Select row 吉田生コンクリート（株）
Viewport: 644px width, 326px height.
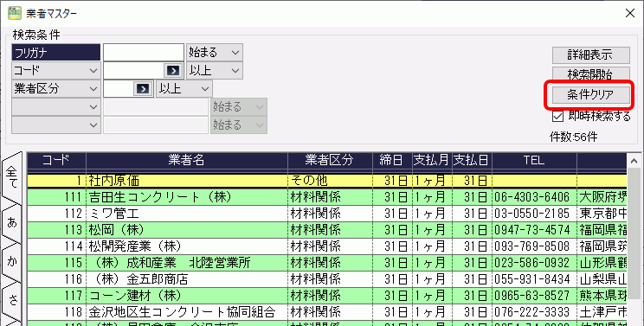click(327, 197)
